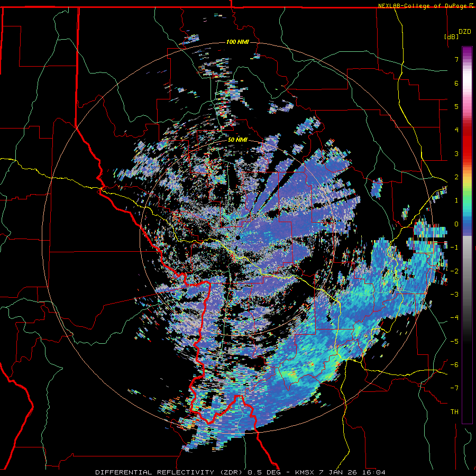Click the 4 value on the color scale

pos(456,130)
